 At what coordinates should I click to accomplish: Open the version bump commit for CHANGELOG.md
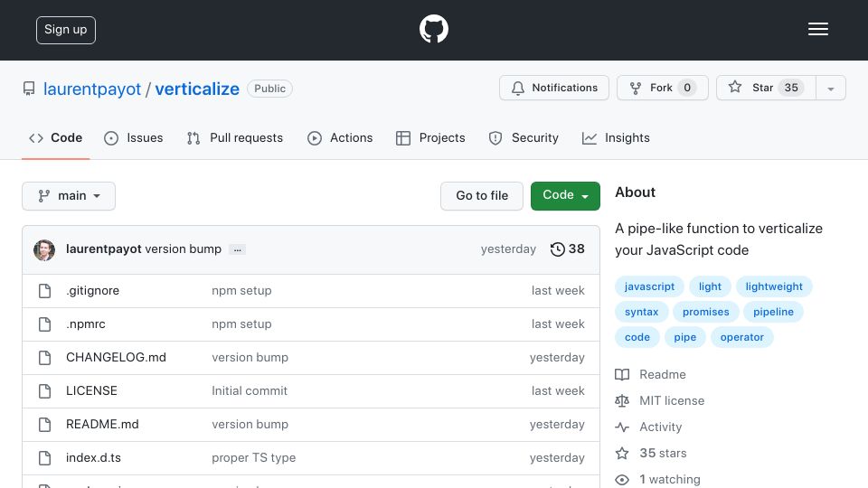pos(250,358)
